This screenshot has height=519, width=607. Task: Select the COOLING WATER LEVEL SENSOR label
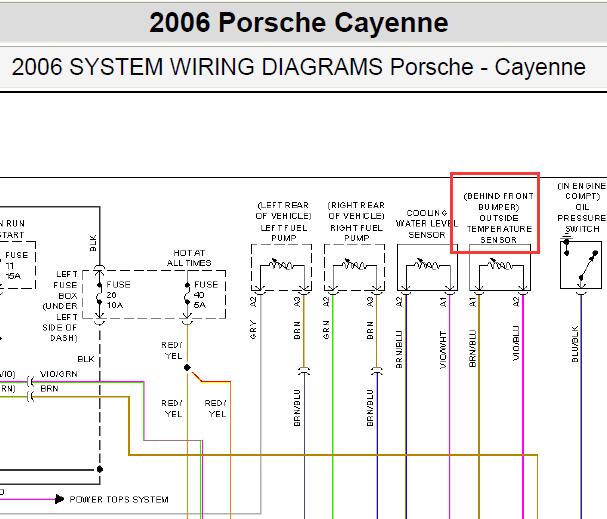(427, 224)
